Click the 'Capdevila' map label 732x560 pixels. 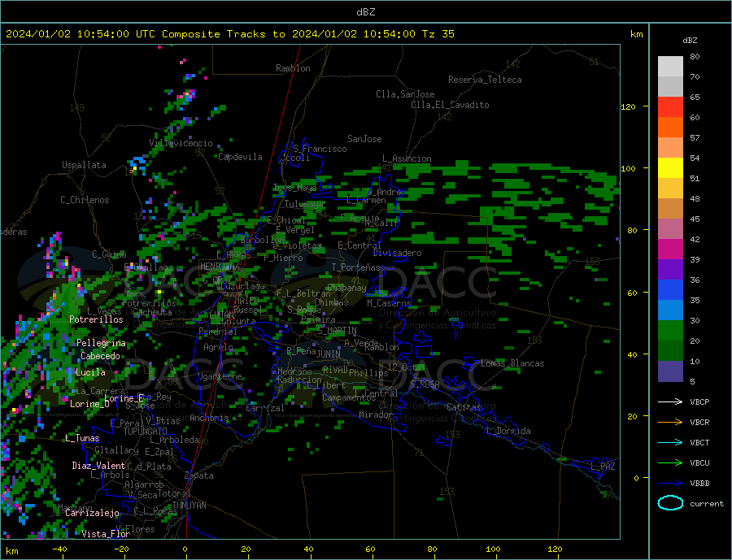tap(240, 157)
